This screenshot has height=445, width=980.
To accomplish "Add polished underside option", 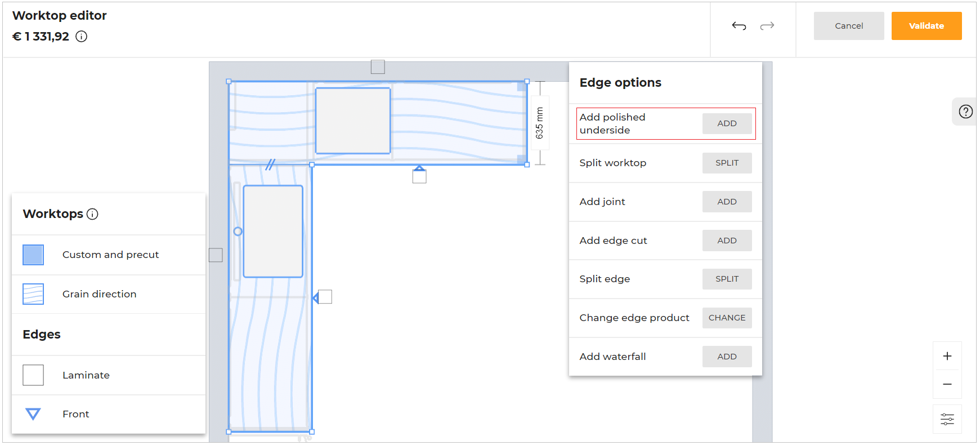I will coord(727,123).
